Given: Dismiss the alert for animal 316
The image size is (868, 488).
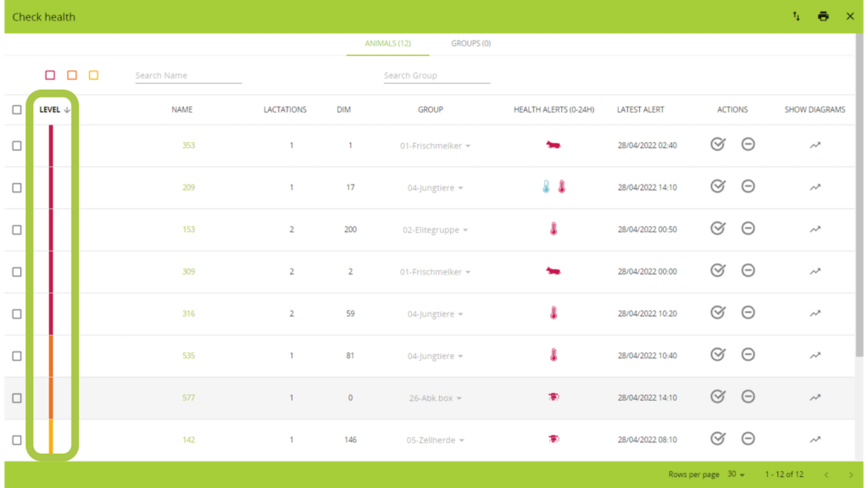Looking at the screenshot, I should (x=748, y=313).
